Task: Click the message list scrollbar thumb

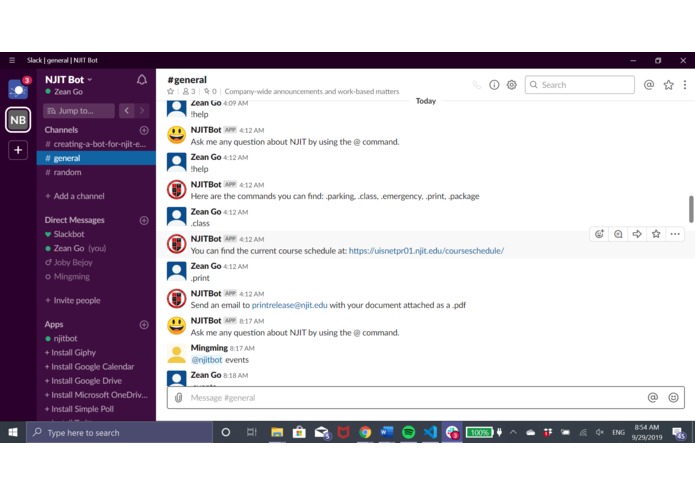Action: [x=691, y=209]
